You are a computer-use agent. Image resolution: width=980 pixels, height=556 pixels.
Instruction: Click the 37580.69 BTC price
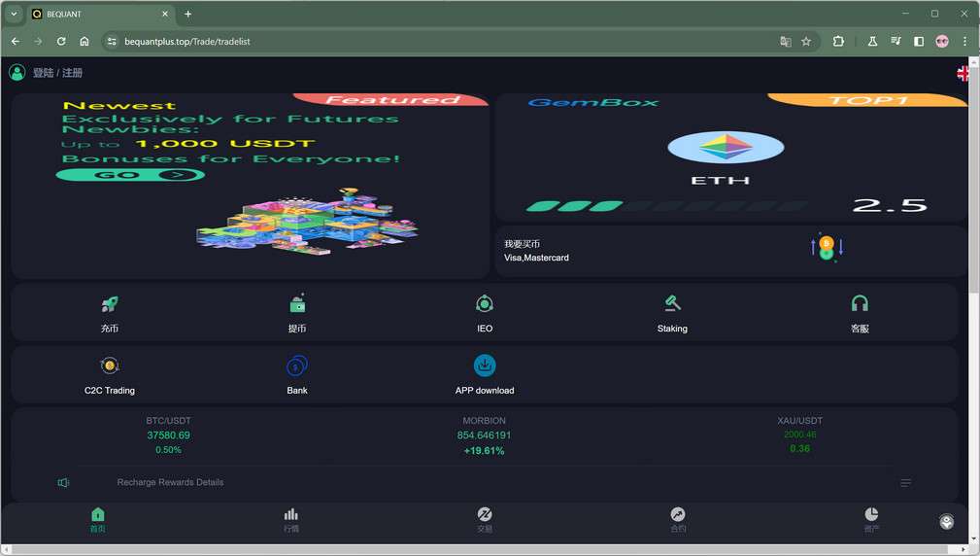pyautogui.click(x=168, y=435)
